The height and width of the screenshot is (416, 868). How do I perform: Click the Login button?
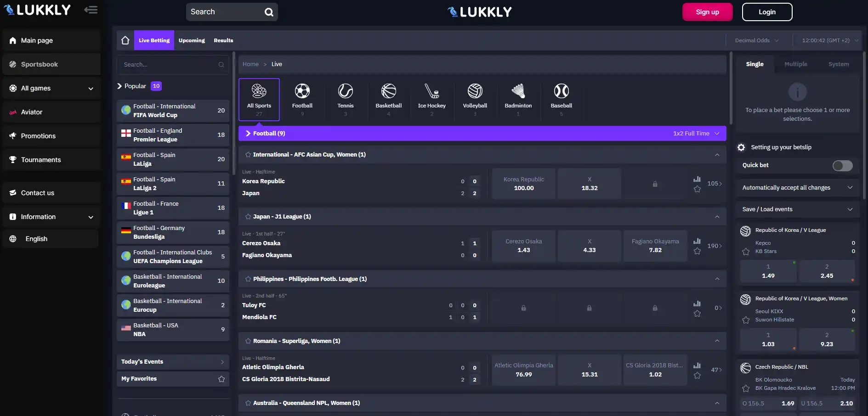(767, 12)
